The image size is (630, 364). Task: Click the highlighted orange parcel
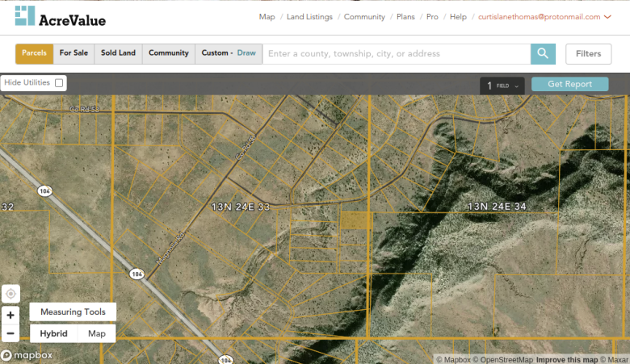[355, 220]
